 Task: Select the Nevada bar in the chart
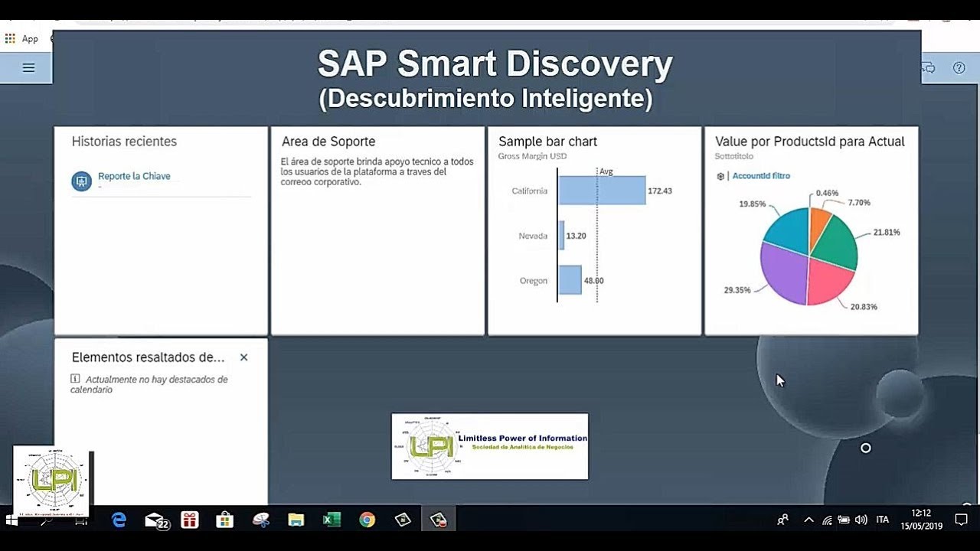(561, 236)
